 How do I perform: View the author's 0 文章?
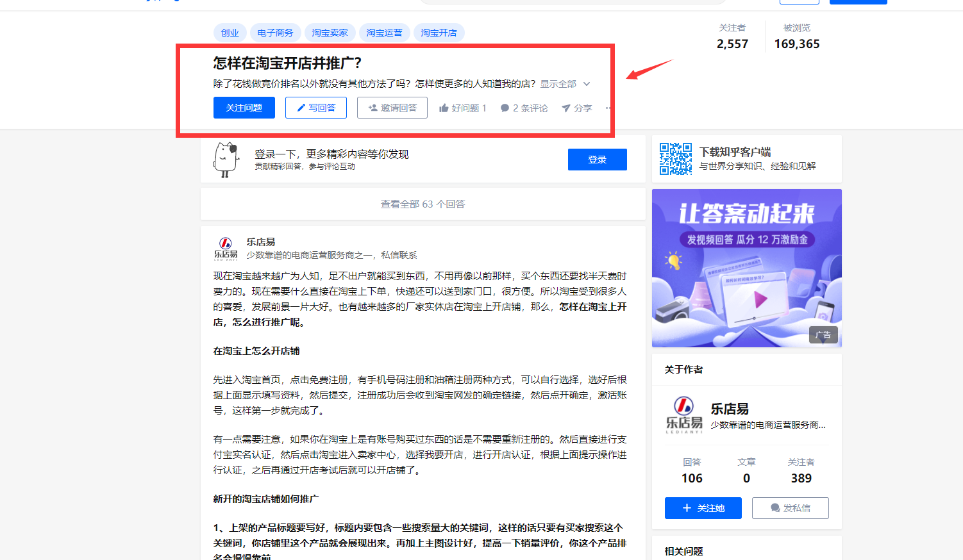coord(746,471)
